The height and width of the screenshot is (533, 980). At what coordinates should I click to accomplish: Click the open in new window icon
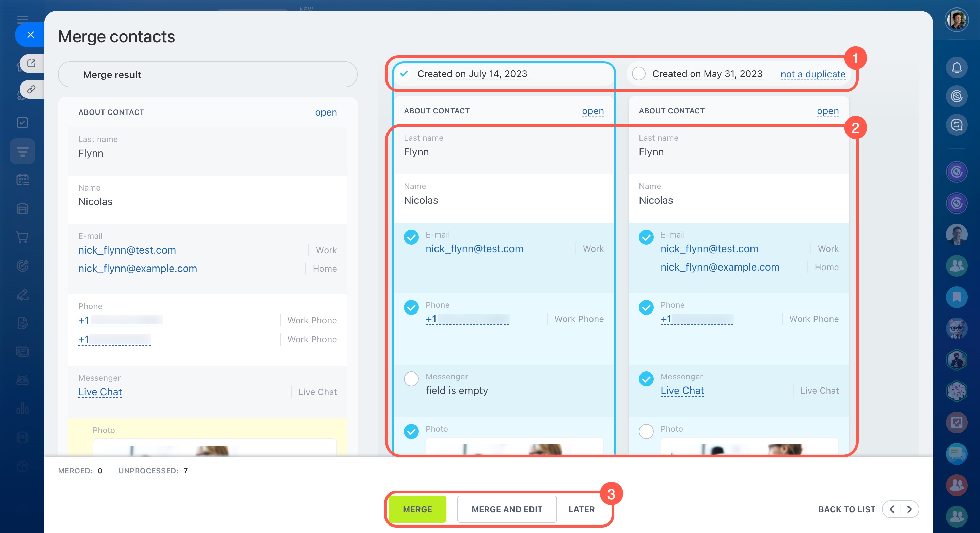pyautogui.click(x=32, y=63)
